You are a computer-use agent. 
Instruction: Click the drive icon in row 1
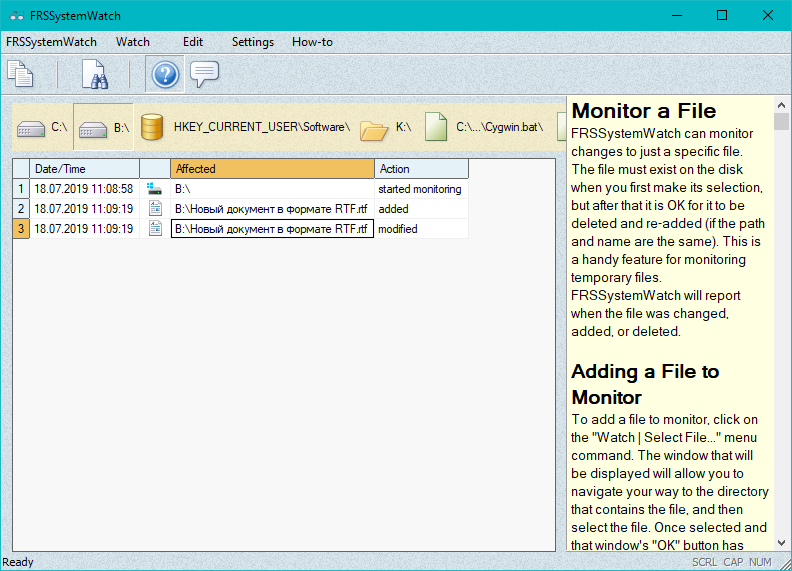pos(155,189)
